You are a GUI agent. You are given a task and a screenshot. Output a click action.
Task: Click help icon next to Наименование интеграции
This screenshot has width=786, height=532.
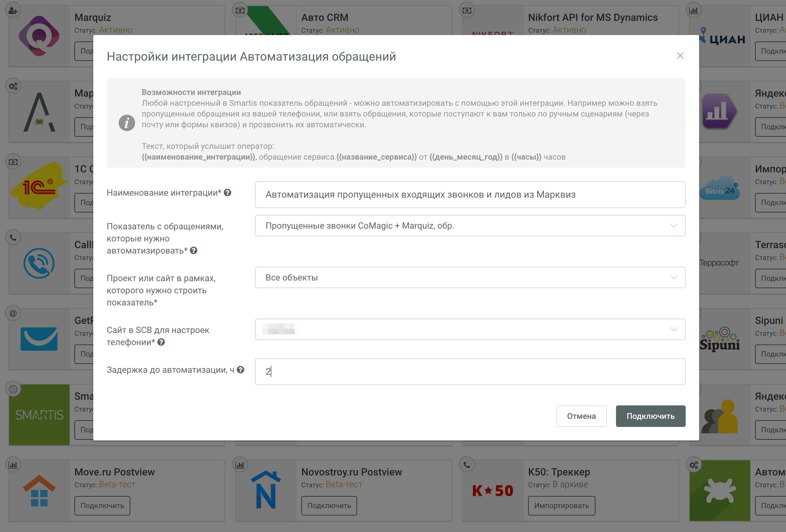click(x=228, y=193)
